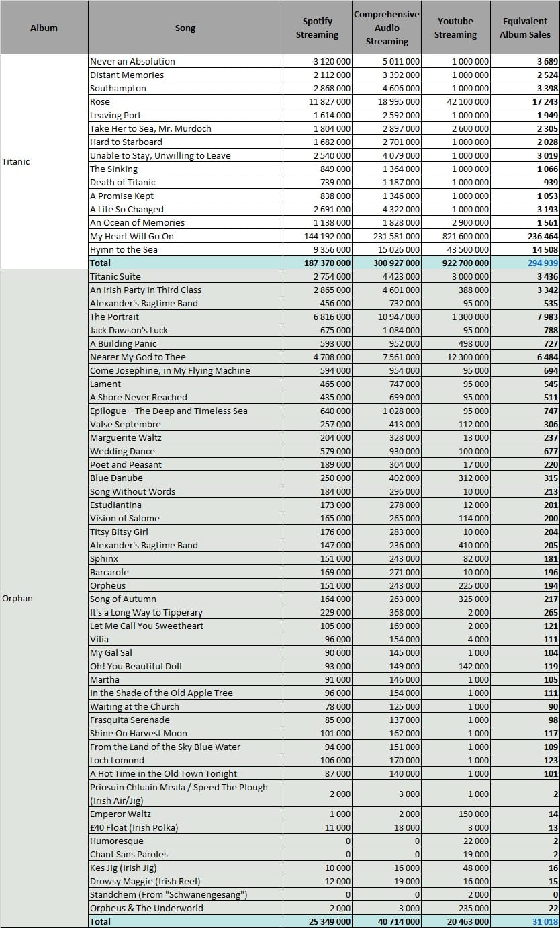This screenshot has width=560, height=928.
Task: Click the Youtube Streaming column header
Action: 456,28
